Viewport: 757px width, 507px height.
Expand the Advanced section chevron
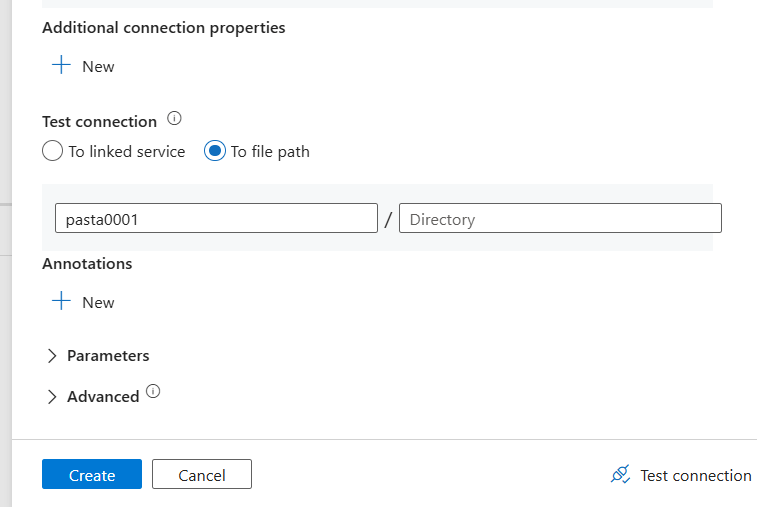(x=52, y=397)
